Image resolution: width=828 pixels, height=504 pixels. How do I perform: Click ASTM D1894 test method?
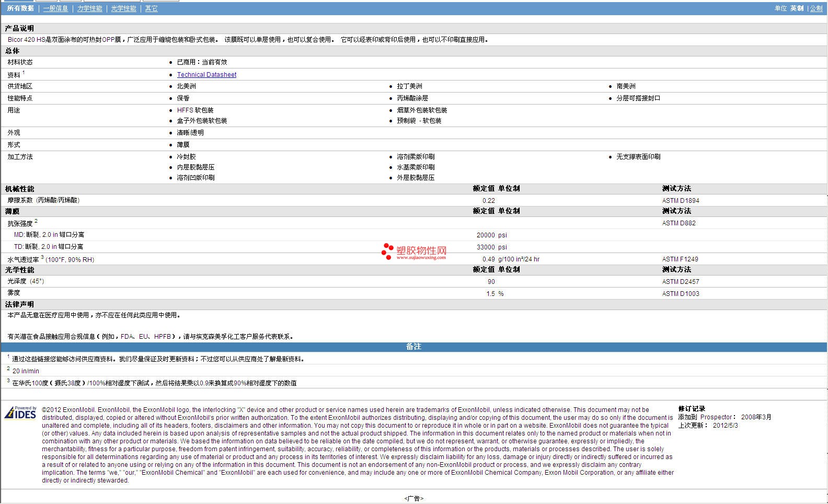[x=681, y=201]
